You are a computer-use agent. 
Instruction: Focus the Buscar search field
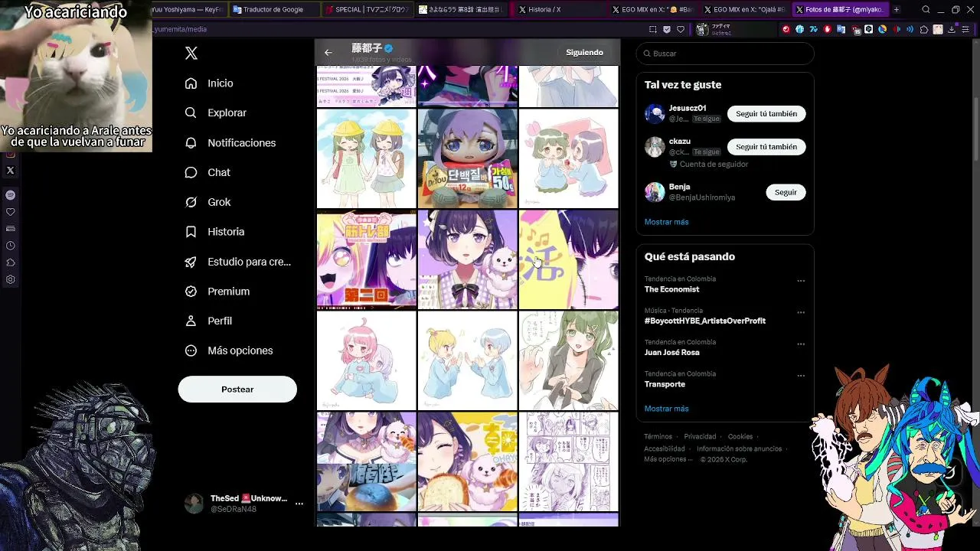pyautogui.click(x=725, y=54)
